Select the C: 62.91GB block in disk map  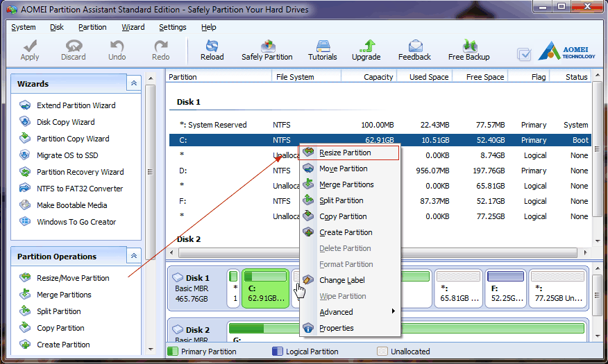click(x=266, y=288)
